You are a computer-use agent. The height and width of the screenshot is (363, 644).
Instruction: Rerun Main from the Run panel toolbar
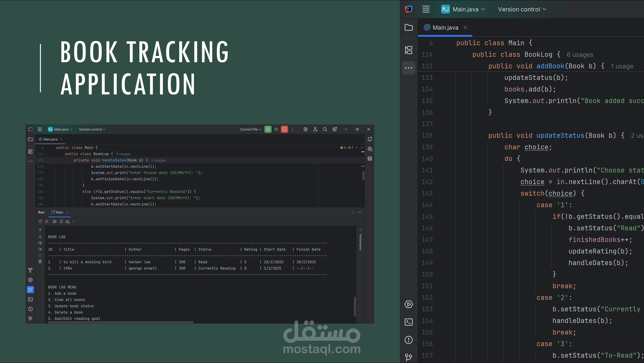coord(40,221)
